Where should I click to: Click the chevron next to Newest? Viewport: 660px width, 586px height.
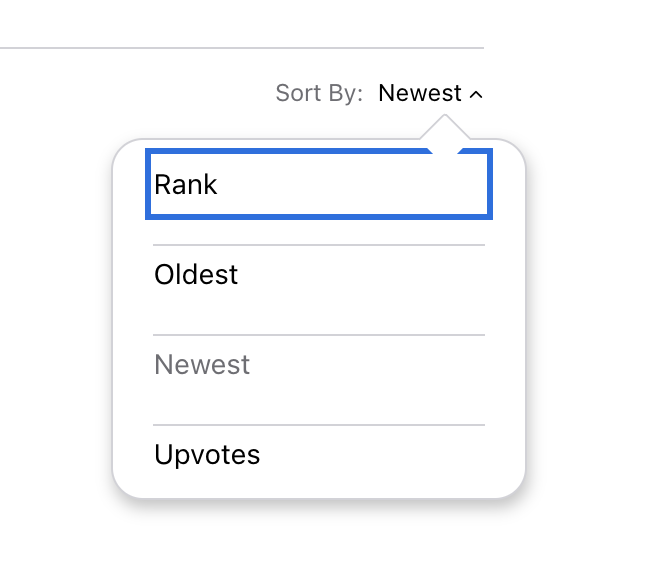pyautogui.click(x=476, y=95)
